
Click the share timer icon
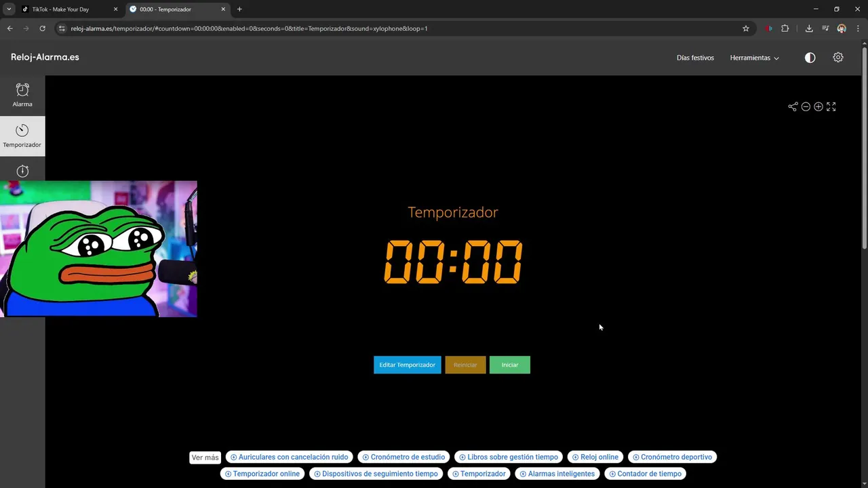click(x=793, y=106)
